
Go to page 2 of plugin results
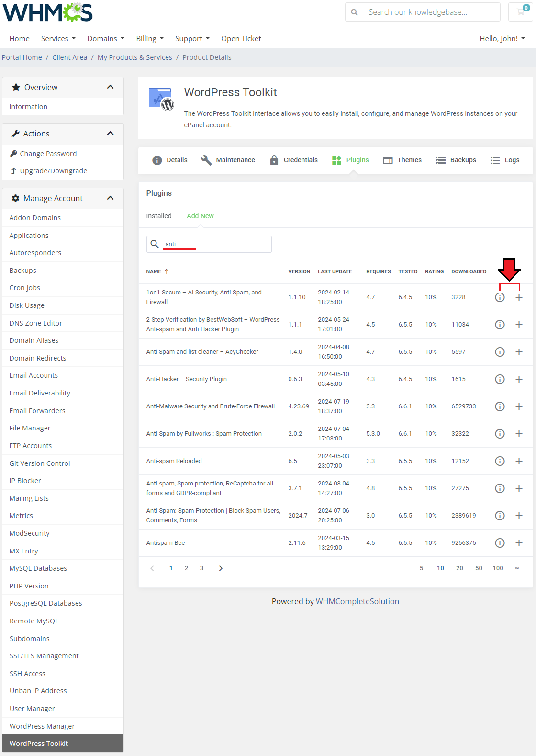[x=186, y=568]
